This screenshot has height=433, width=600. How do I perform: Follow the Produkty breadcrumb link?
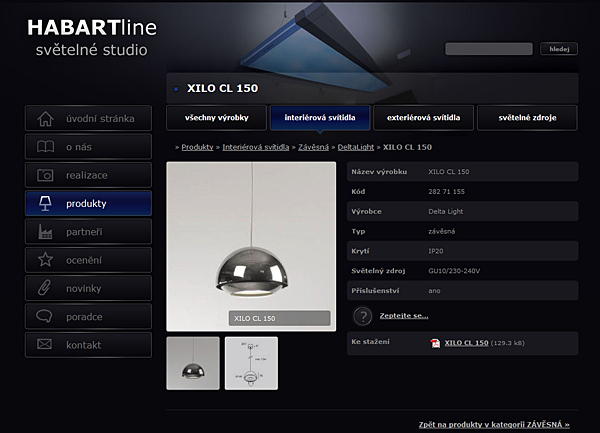pos(197,147)
